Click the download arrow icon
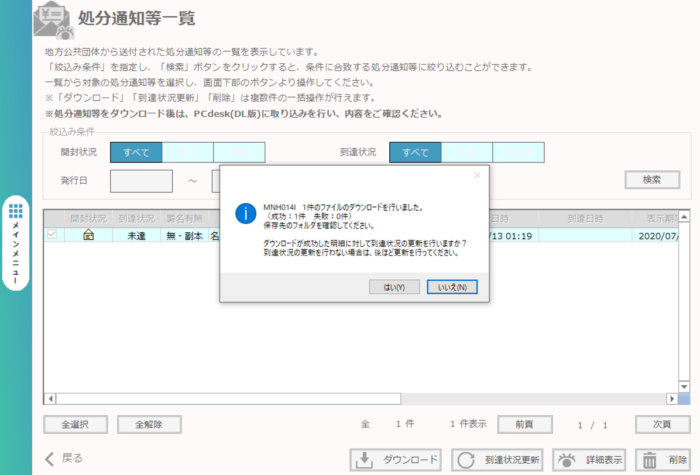This screenshot has width=700, height=475. pos(364,460)
